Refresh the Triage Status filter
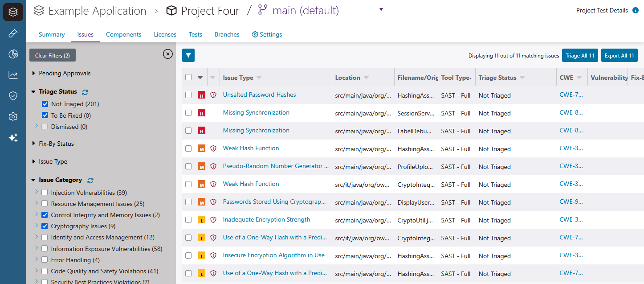This screenshot has height=284, width=644. pyautogui.click(x=85, y=92)
